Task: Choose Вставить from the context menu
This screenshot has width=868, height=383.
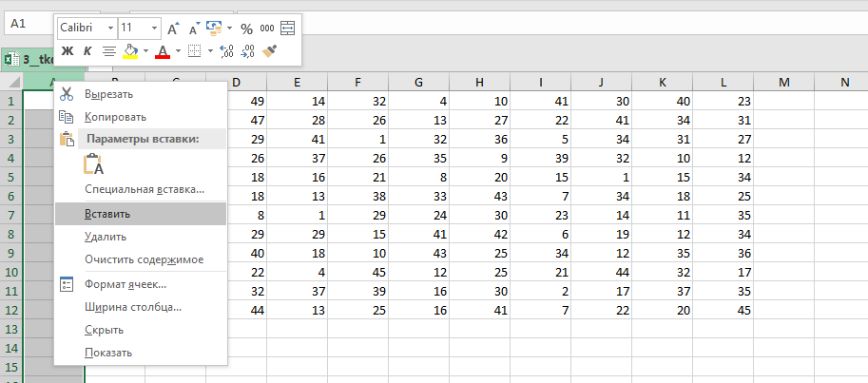Action: tap(106, 214)
